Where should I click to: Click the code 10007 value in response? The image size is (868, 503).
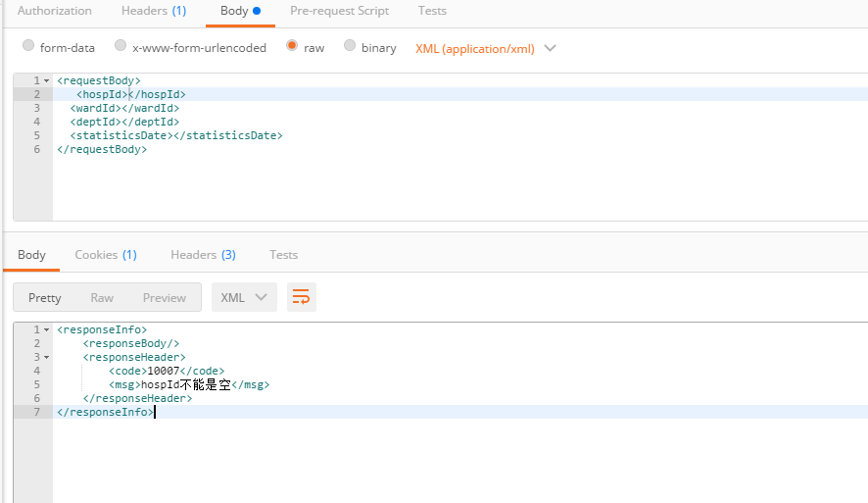[164, 372]
